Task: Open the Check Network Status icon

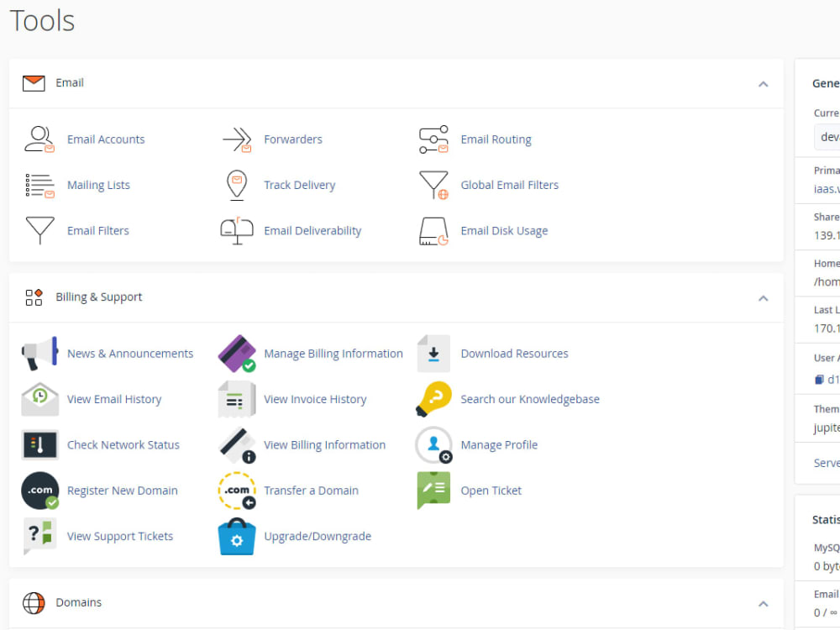Action: 39,444
